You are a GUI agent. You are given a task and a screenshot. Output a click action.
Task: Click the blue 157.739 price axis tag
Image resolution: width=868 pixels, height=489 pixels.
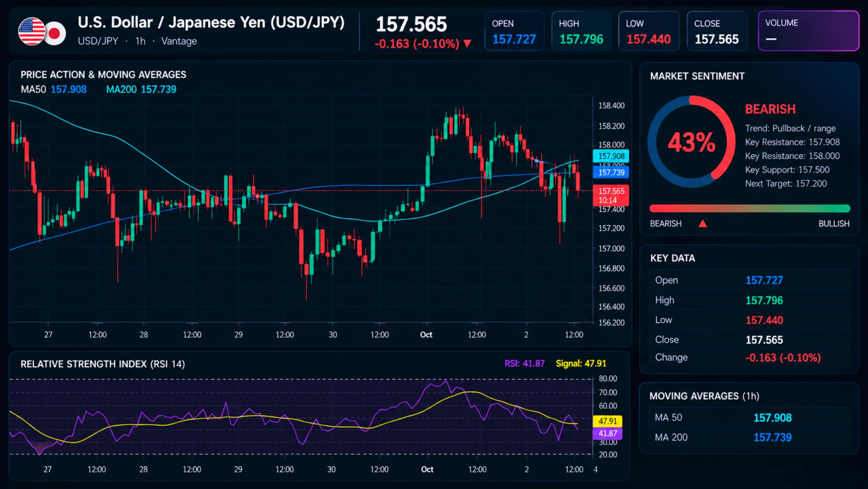click(611, 172)
